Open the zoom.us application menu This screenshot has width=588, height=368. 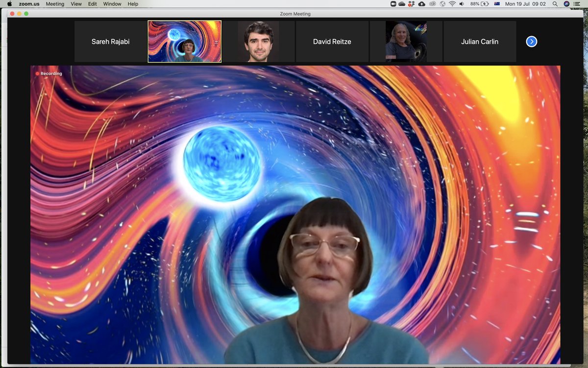29,4
